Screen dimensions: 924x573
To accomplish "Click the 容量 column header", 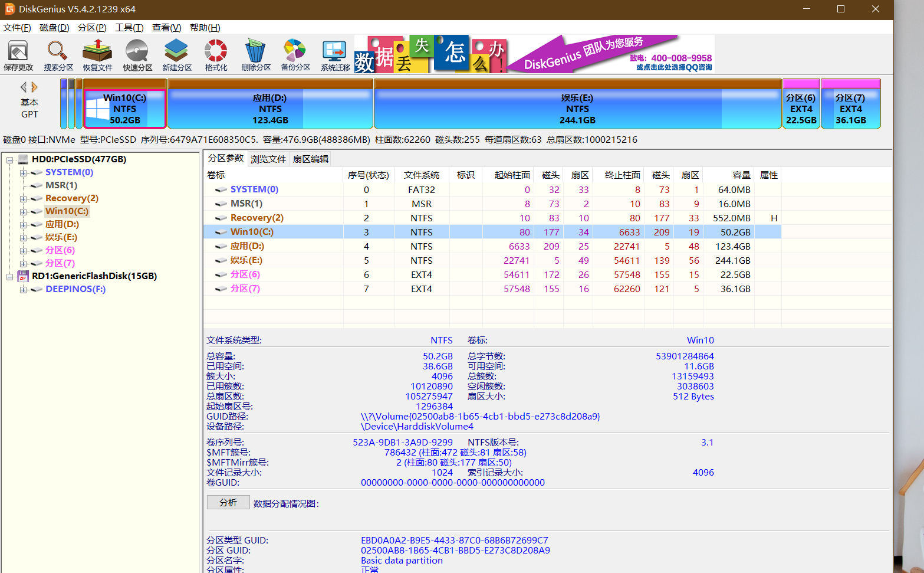I will [729, 175].
